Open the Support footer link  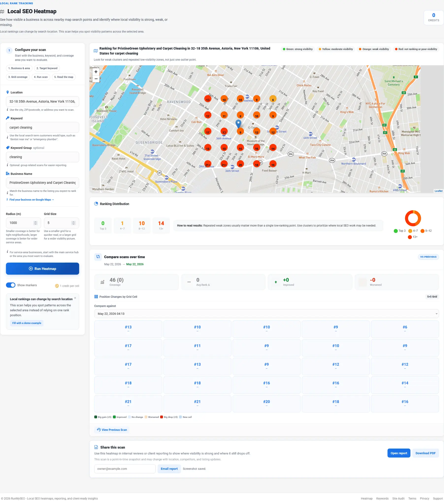coord(438,499)
